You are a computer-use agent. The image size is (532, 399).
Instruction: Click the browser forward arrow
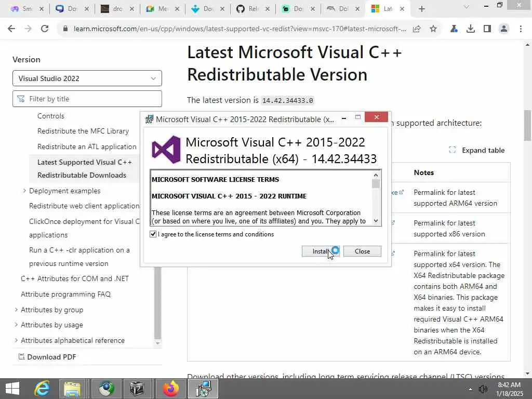(x=28, y=29)
